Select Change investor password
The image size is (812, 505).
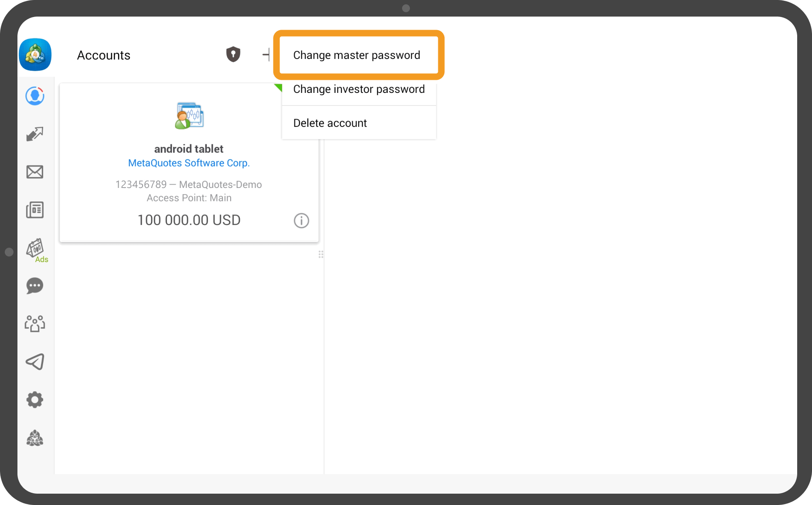(359, 89)
